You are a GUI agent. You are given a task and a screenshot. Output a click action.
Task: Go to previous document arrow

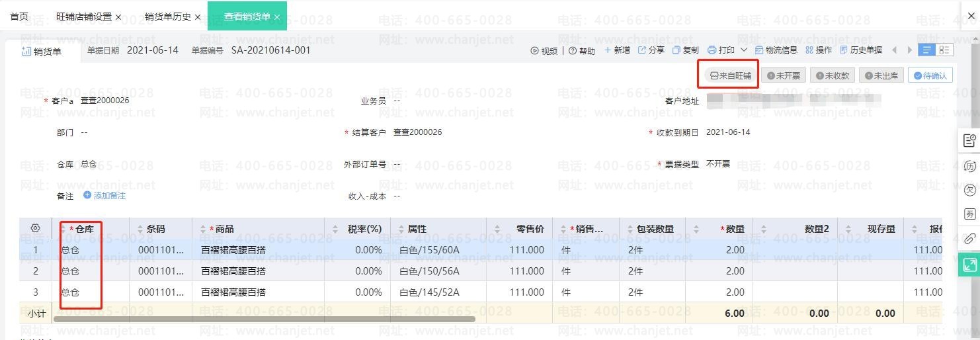[x=895, y=50]
